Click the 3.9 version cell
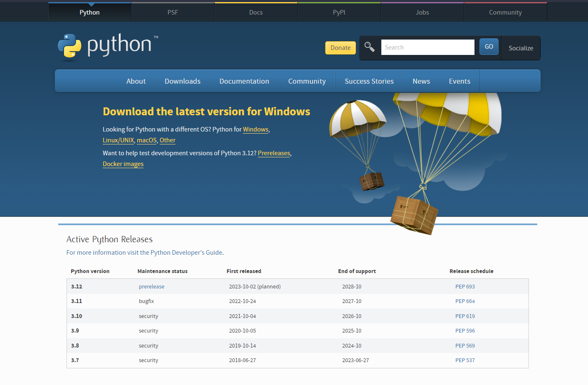Screen dimensions: 588x385 [x=75, y=331]
